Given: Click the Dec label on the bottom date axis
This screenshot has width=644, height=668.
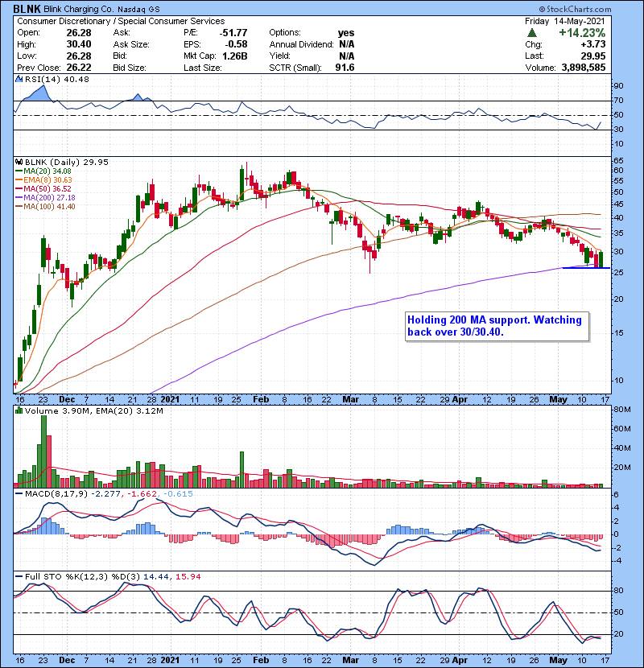Looking at the screenshot, I should point(67,660).
